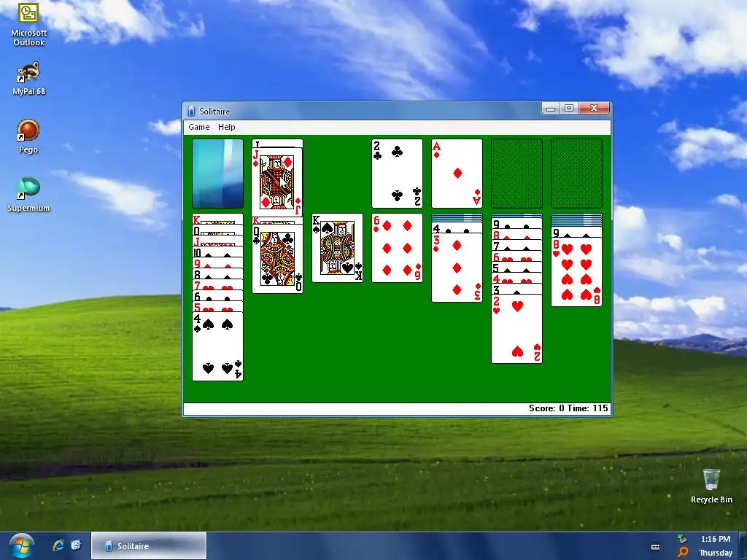Select the 10 card in first column
747x560 pixels.
tap(217, 253)
